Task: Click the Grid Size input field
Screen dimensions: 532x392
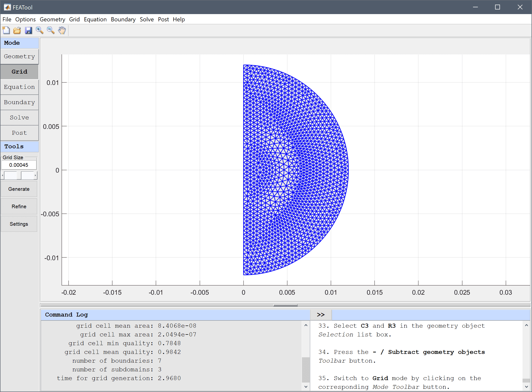Action: tap(19, 165)
